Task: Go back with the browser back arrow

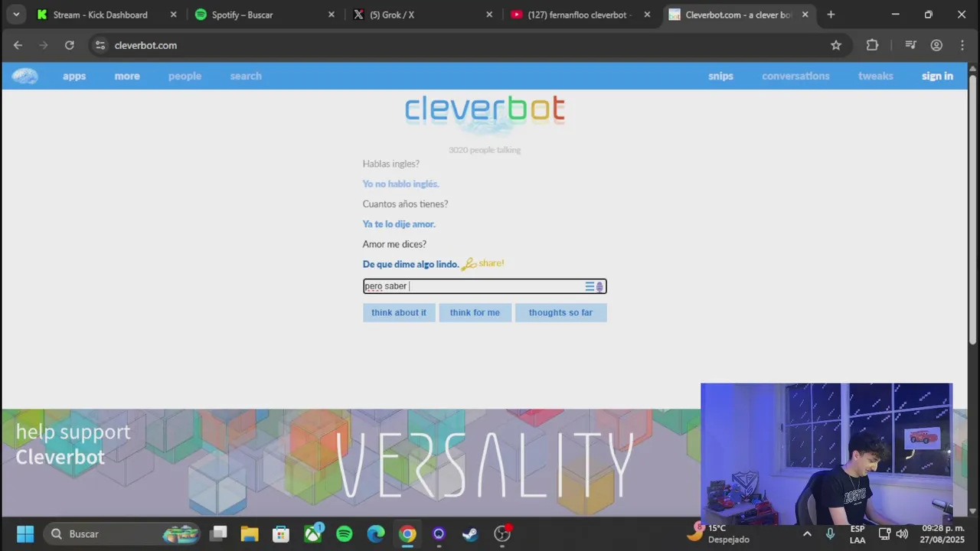Action: coord(18,45)
